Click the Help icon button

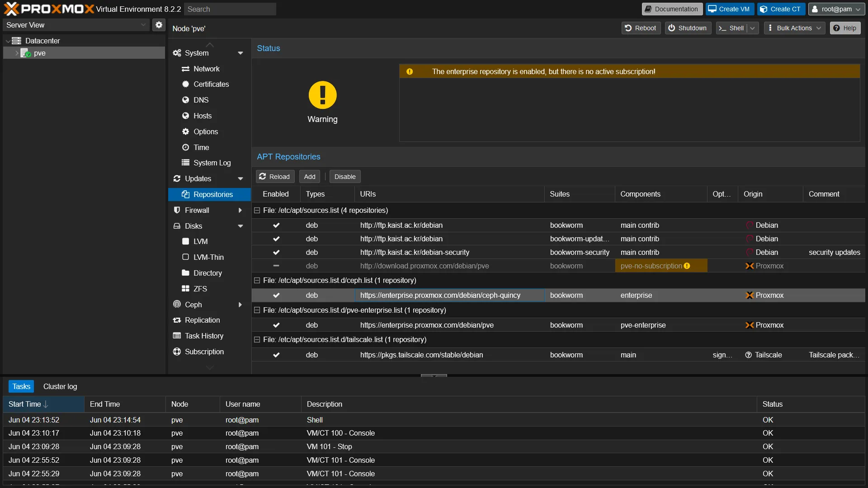[x=846, y=28]
